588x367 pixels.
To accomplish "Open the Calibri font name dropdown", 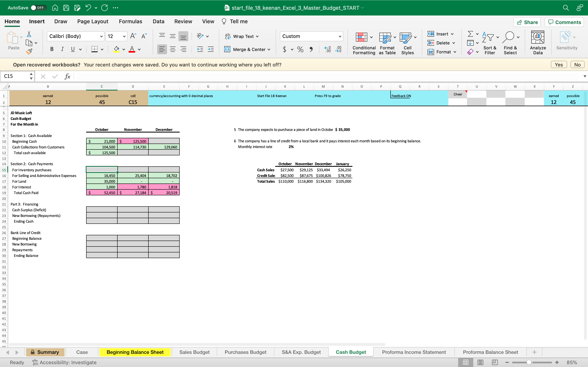I will coord(101,36).
